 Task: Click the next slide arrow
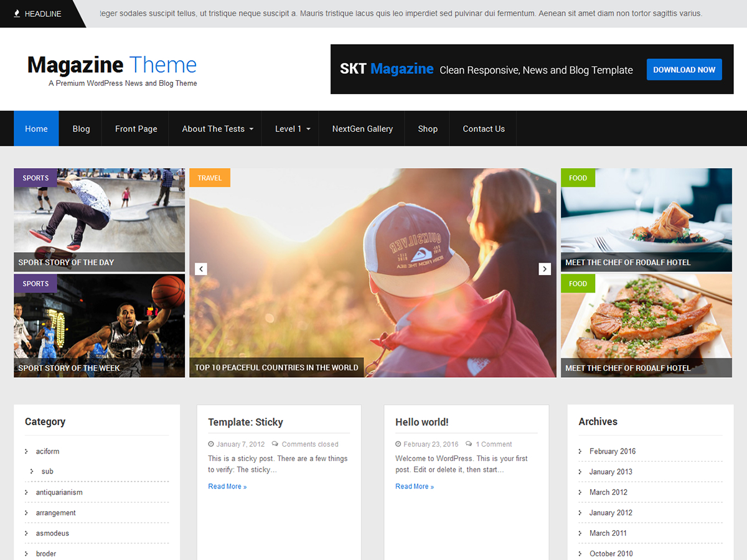(x=545, y=269)
